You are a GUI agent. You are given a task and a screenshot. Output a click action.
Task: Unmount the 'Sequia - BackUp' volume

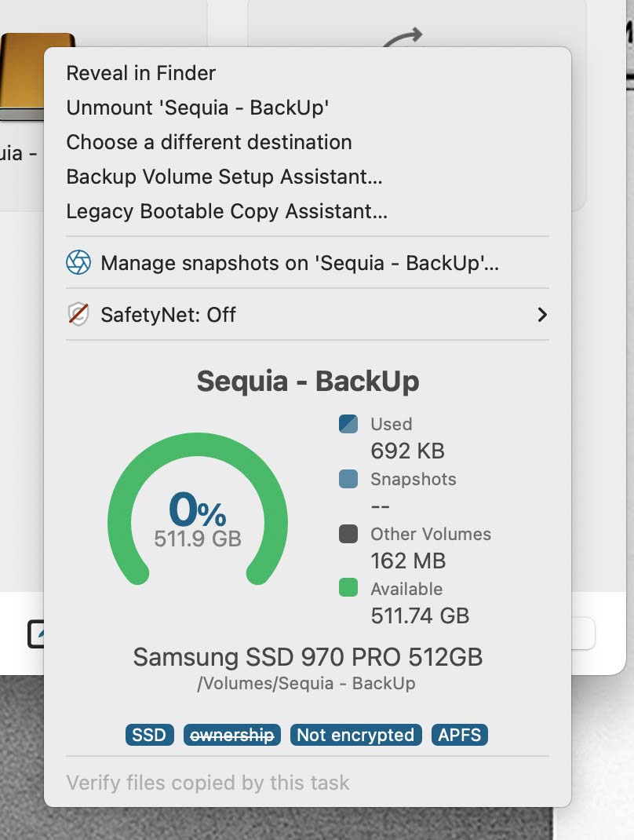coord(197,108)
